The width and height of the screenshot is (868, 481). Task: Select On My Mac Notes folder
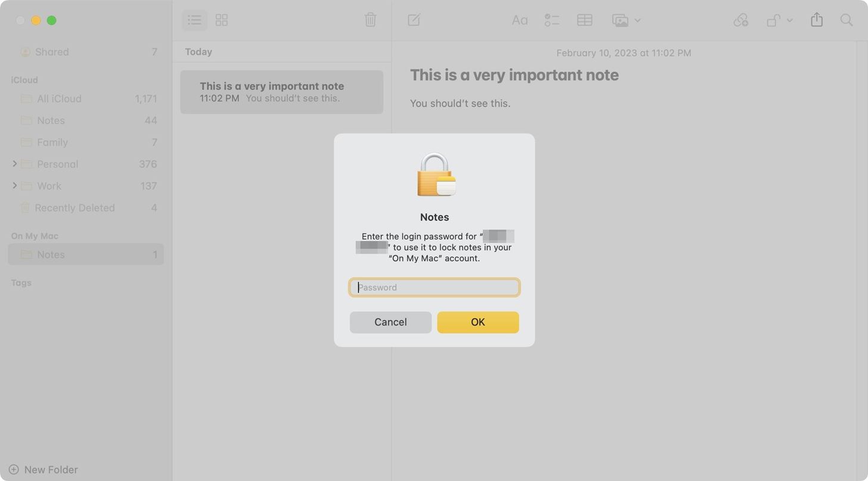86,255
